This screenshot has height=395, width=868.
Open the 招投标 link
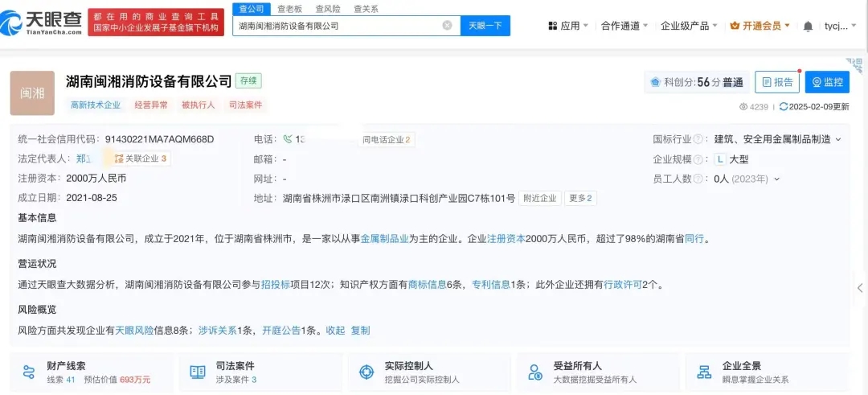pos(275,285)
